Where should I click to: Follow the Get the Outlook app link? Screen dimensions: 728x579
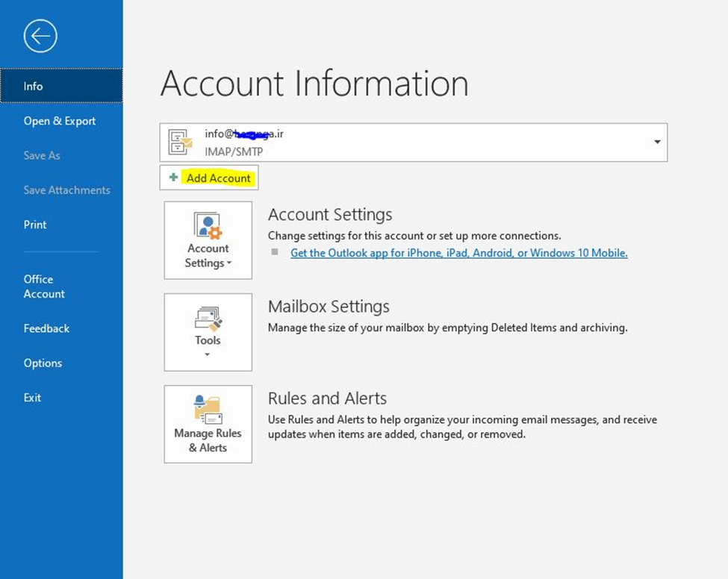[x=458, y=253]
